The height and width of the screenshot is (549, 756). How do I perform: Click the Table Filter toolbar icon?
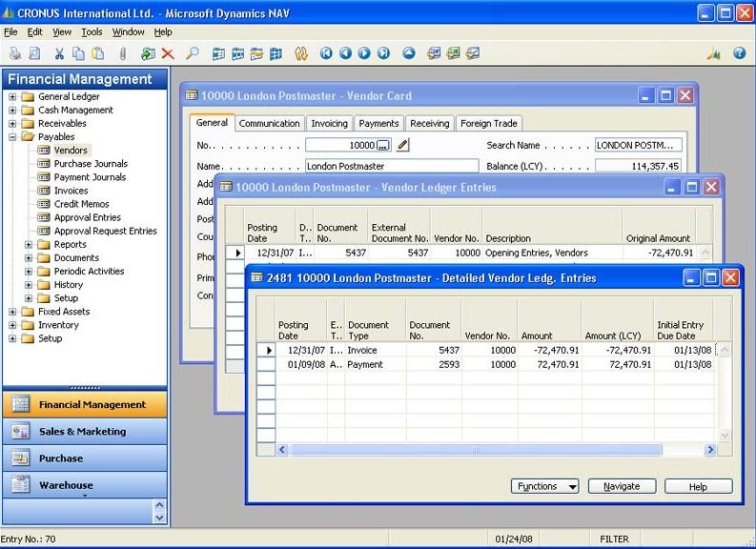click(x=237, y=53)
